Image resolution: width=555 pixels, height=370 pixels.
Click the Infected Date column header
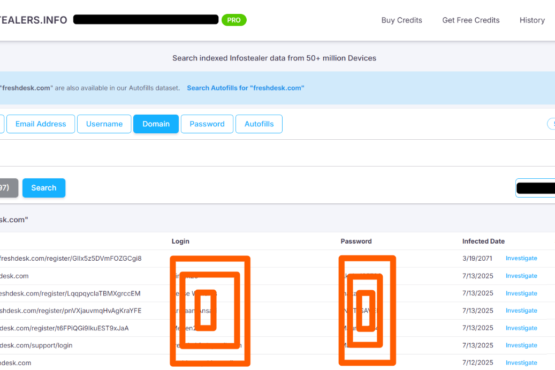pos(484,241)
